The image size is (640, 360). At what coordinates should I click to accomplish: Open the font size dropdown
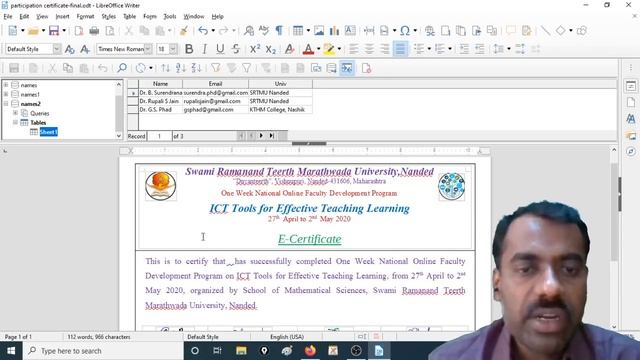[x=173, y=49]
